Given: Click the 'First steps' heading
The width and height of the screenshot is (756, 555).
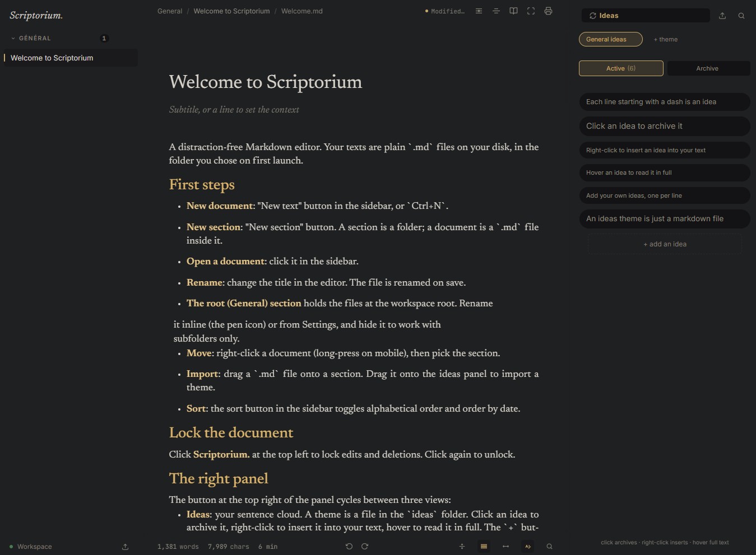Looking at the screenshot, I should coord(202,185).
